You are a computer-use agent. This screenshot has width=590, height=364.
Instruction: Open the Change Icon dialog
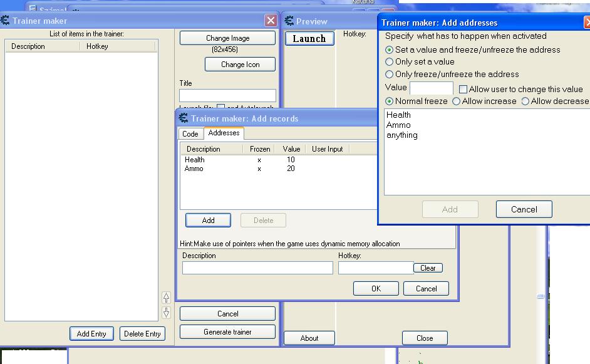[x=241, y=65]
